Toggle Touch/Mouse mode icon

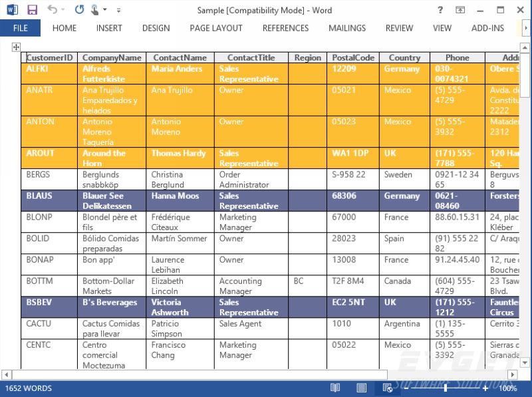(x=94, y=10)
